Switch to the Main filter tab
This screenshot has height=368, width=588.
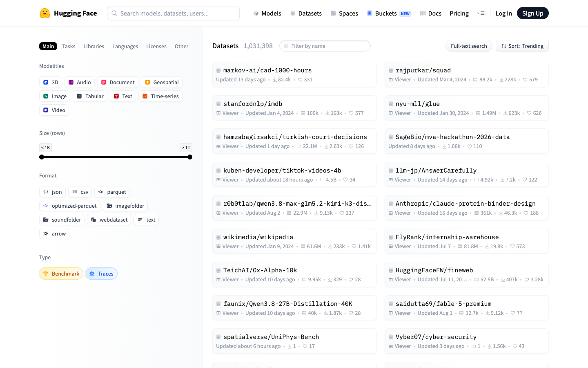click(48, 46)
